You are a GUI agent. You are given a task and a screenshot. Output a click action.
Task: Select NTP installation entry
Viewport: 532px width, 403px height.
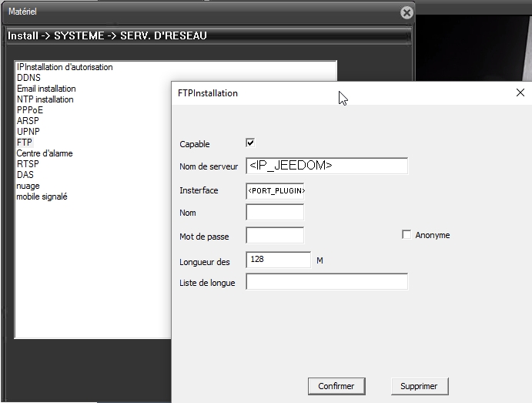tap(45, 99)
